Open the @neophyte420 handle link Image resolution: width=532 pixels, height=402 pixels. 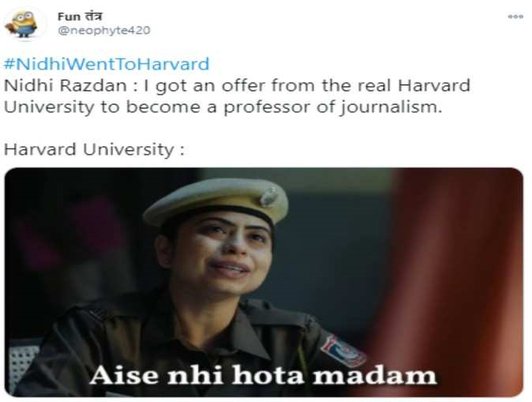click(104, 30)
